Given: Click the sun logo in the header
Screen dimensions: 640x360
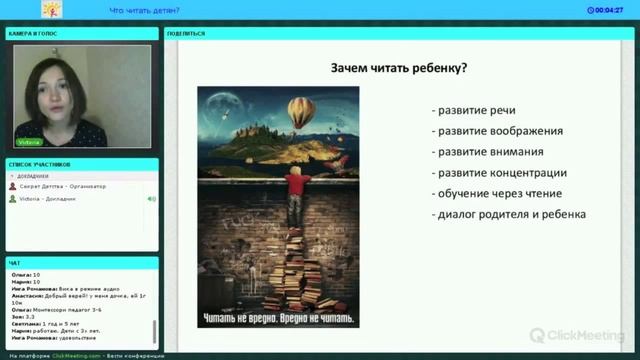Looking at the screenshot, I should coord(52,9).
